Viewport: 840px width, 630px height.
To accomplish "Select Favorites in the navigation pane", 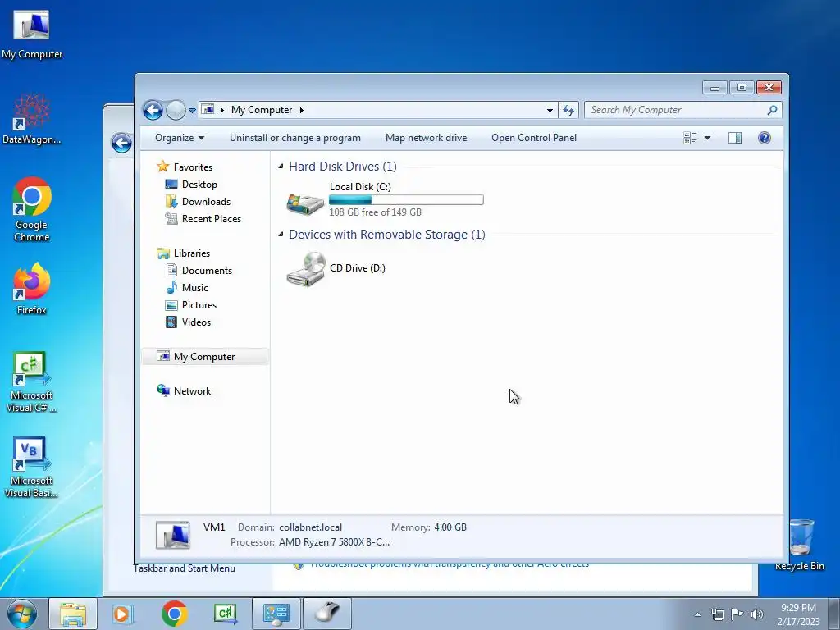I will tap(193, 167).
